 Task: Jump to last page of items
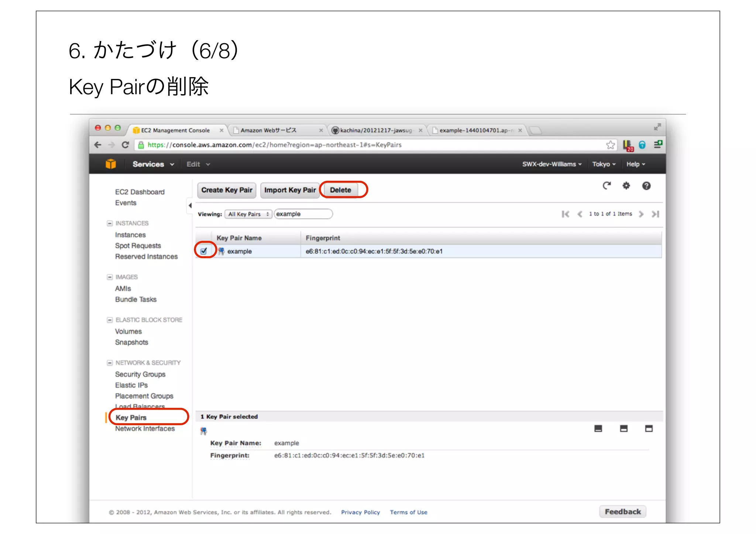(655, 214)
